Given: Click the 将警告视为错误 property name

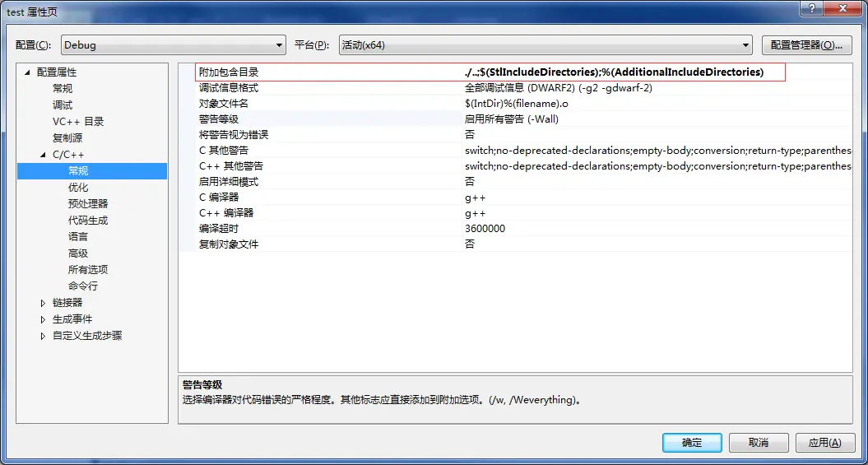Looking at the screenshot, I should pos(234,134).
